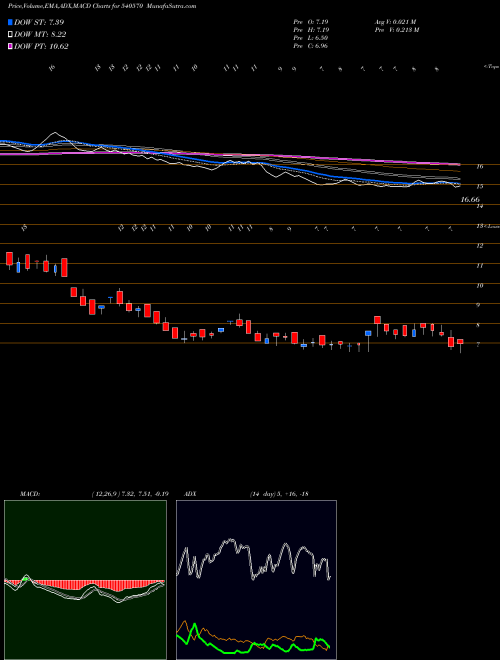This screenshot has height=660, width=500.
Task: Click the 'Pre L: 6.50' value
Action: [x=311, y=38]
